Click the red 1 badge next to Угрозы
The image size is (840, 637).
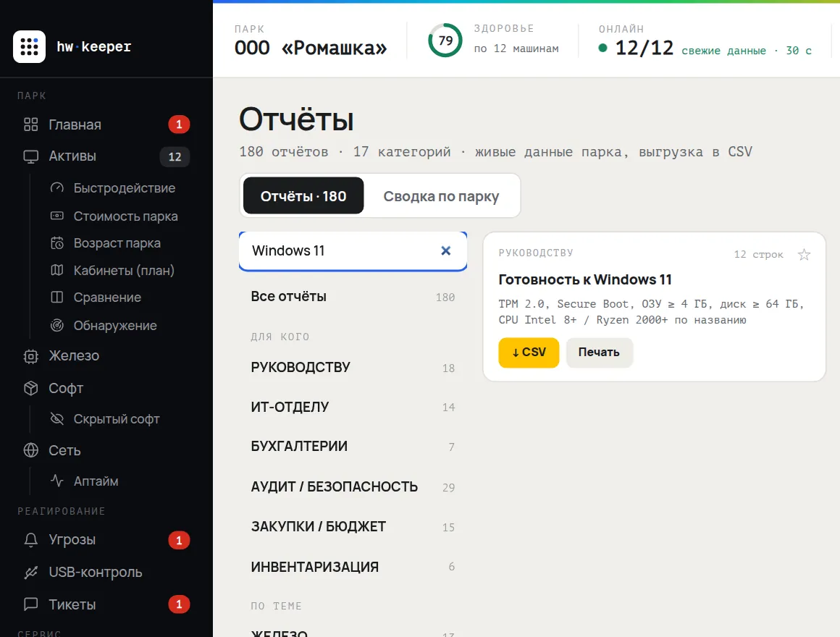179,540
